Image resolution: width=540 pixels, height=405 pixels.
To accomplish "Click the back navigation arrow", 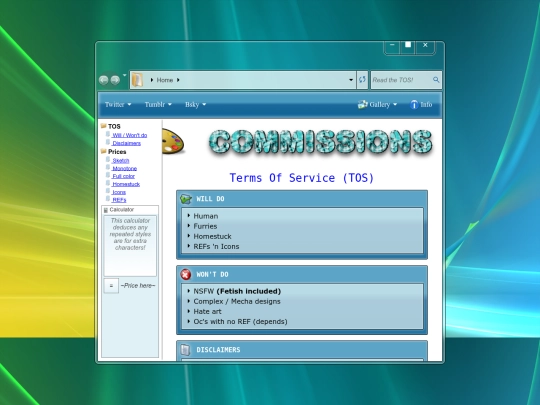I will pos(103,80).
